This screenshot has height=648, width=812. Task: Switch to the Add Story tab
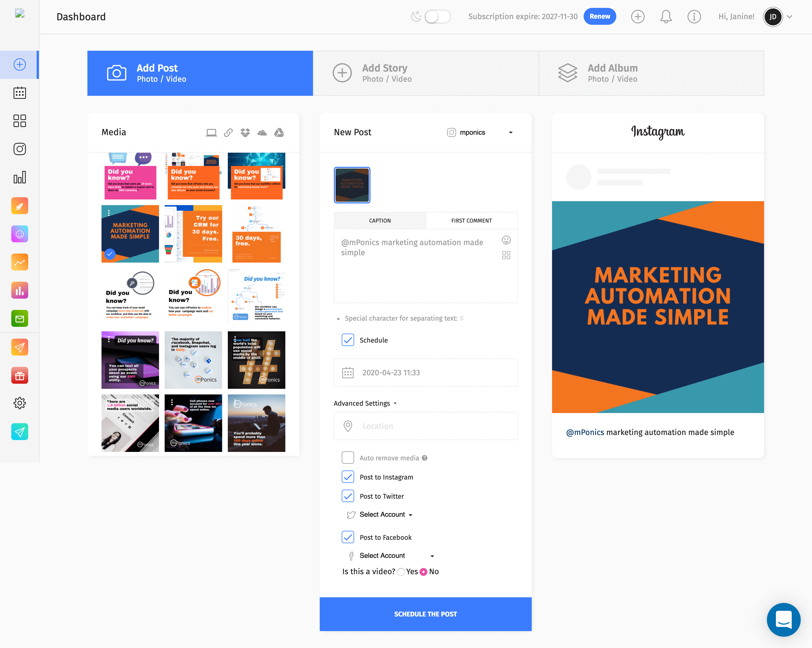[x=425, y=73]
